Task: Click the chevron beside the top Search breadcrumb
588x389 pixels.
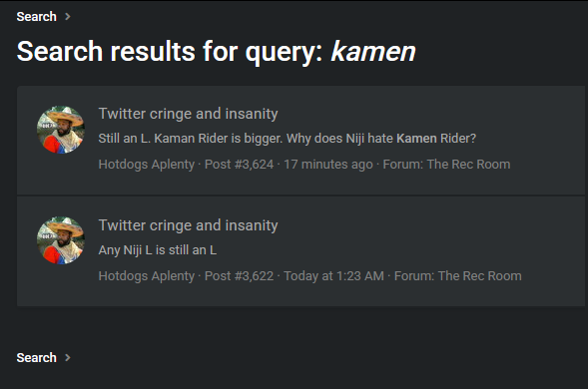Action: coord(68,17)
